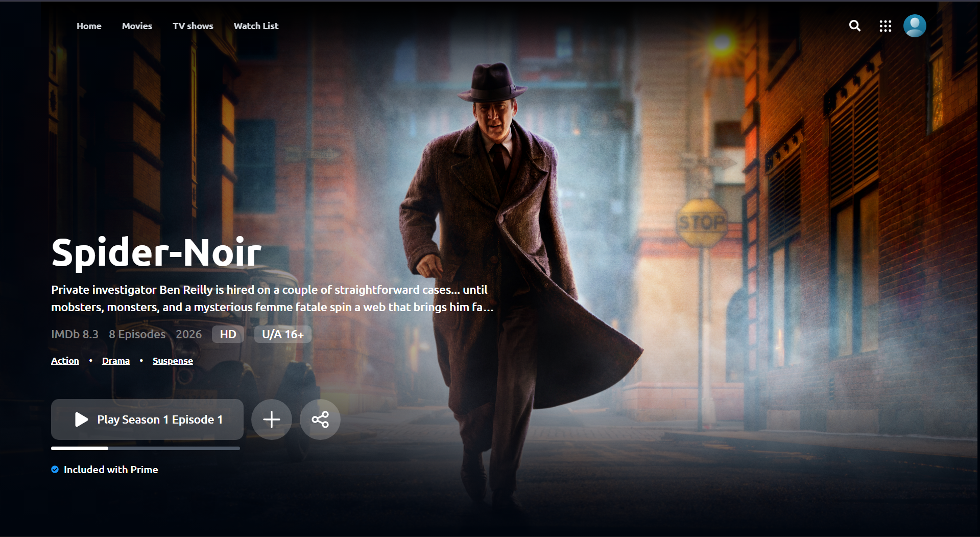Play Season 1 Episode 1

[x=147, y=419]
